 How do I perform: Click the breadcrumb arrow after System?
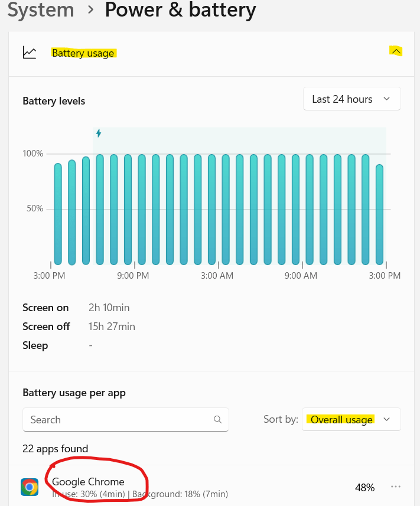click(90, 10)
